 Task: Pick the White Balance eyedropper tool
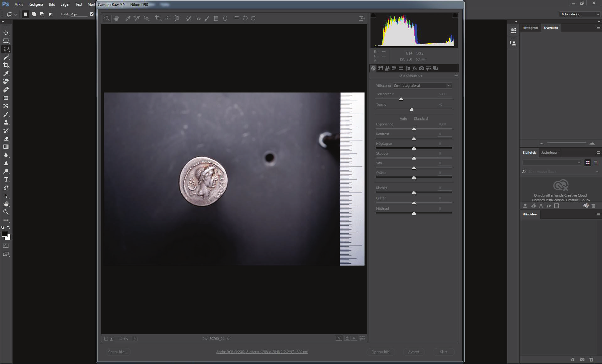pyautogui.click(x=128, y=18)
